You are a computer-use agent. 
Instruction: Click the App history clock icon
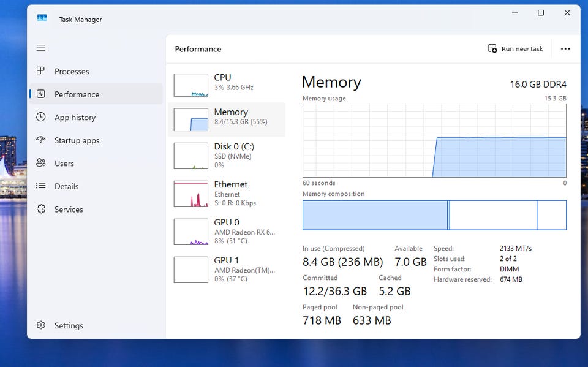click(41, 117)
